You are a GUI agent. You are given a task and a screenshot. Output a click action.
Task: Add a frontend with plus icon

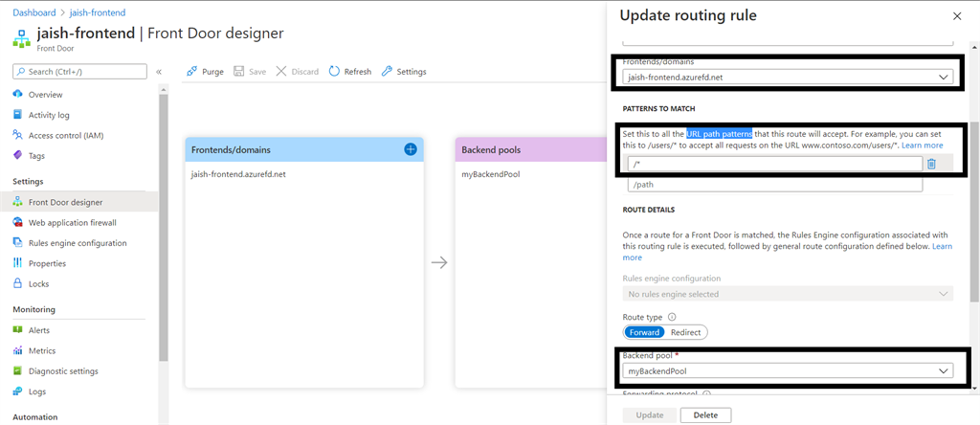(411, 149)
